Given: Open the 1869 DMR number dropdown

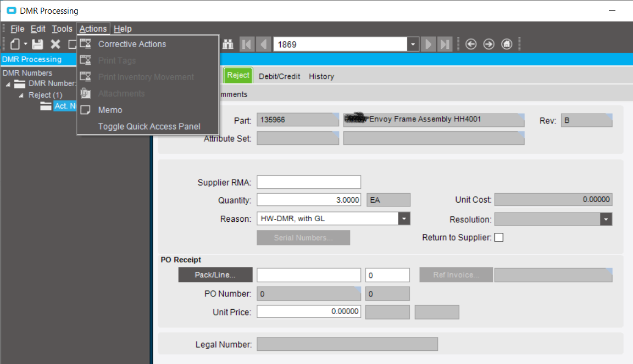Looking at the screenshot, I should (413, 44).
